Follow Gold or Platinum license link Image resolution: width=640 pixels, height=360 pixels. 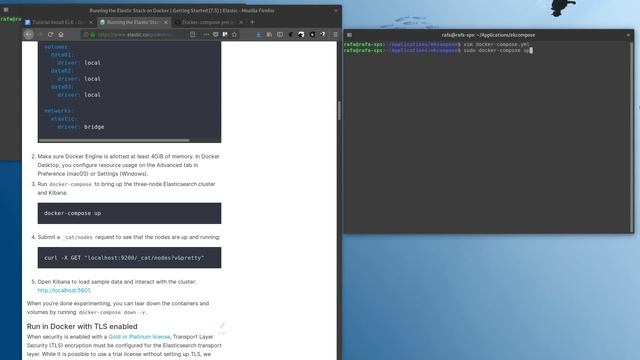pyautogui.click(x=139, y=337)
